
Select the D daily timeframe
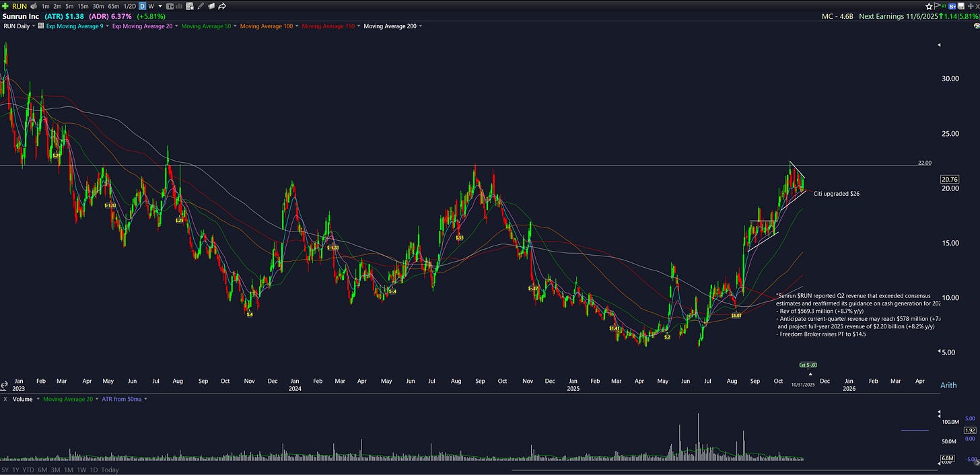click(142, 6)
